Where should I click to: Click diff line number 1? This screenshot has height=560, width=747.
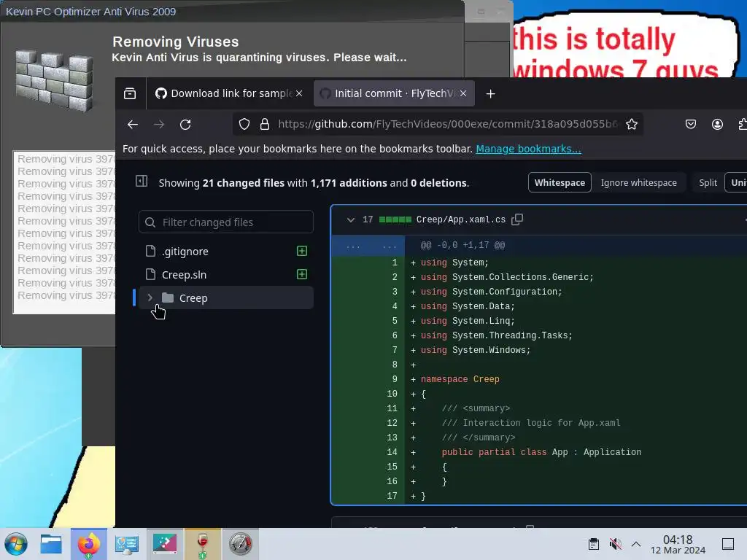(x=395, y=262)
